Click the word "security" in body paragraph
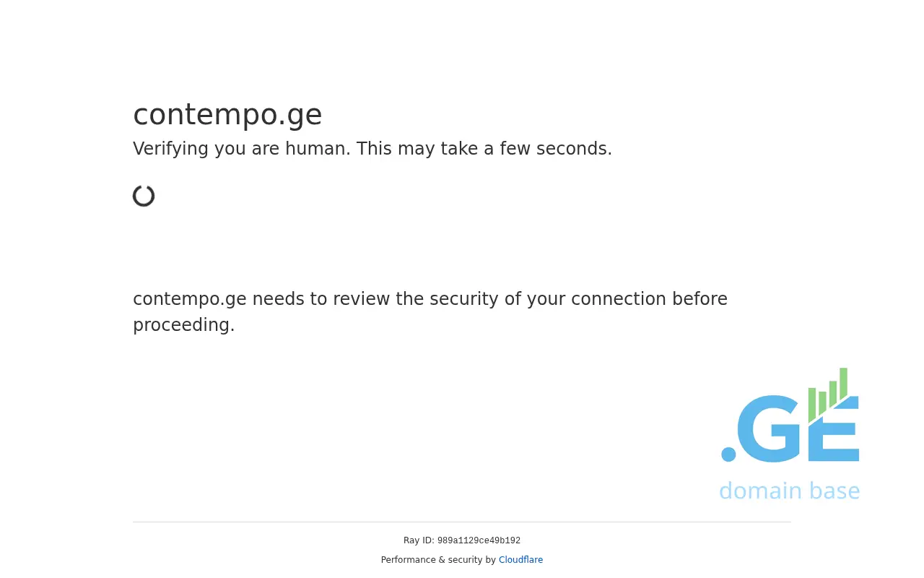This screenshot has width=924, height=578. pyautogui.click(x=464, y=299)
